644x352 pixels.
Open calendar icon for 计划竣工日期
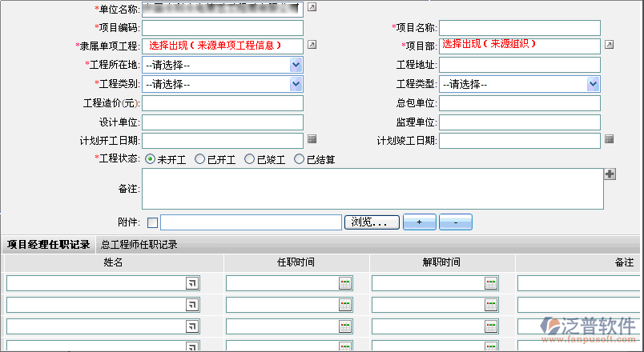609,139
